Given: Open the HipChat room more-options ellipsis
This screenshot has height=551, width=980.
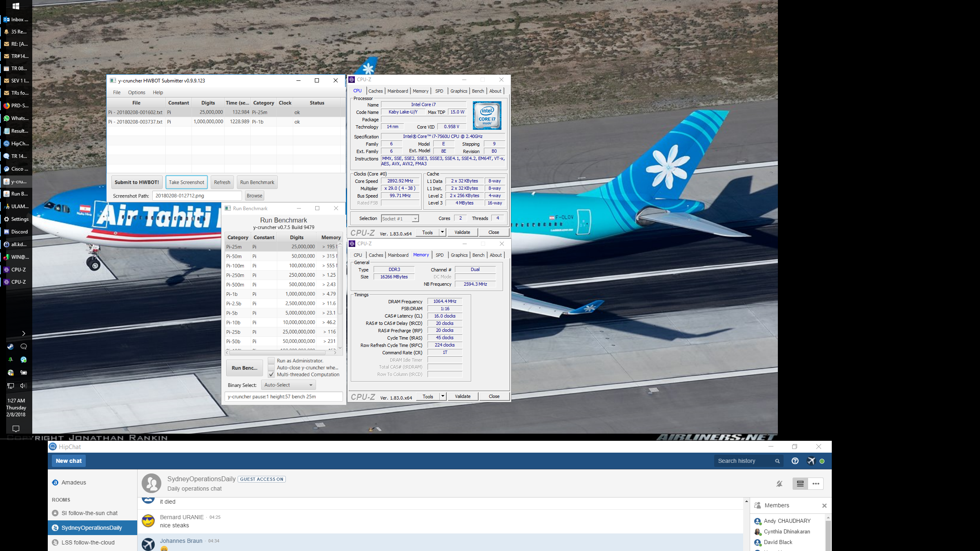Looking at the screenshot, I should 816,484.
